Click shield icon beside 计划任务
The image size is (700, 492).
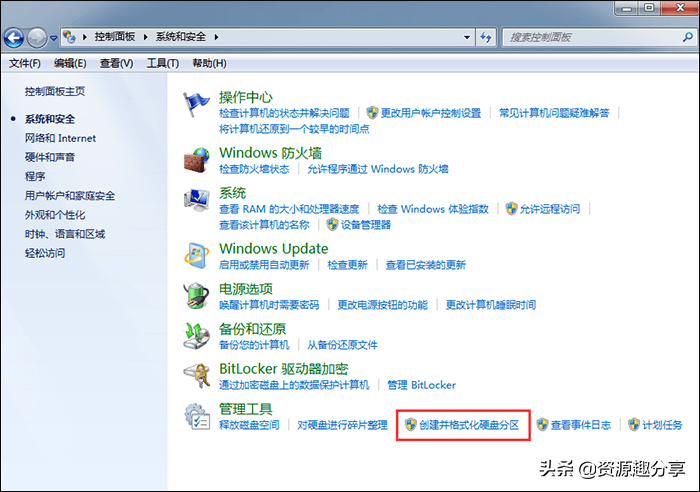click(x=634, y=425)
